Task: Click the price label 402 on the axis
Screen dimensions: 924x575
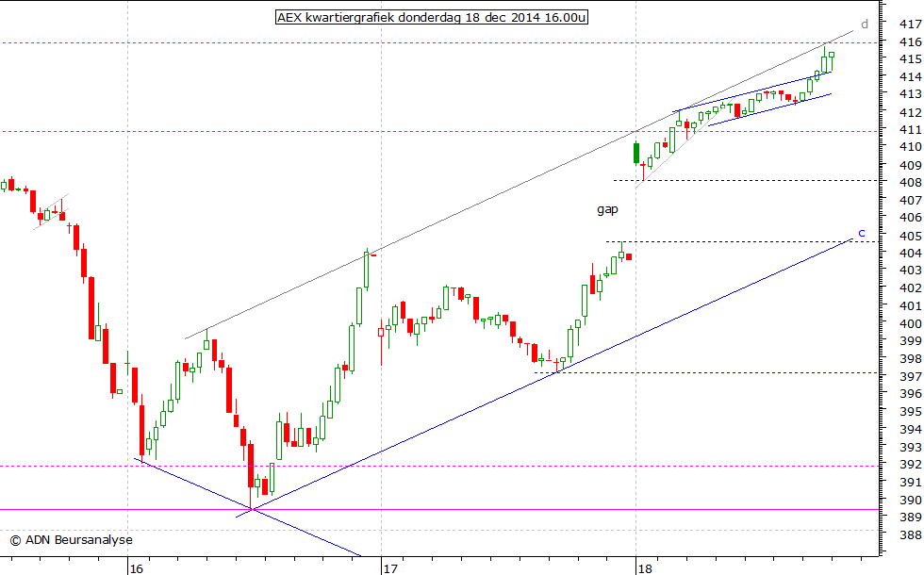Action: tap(911, 288)
